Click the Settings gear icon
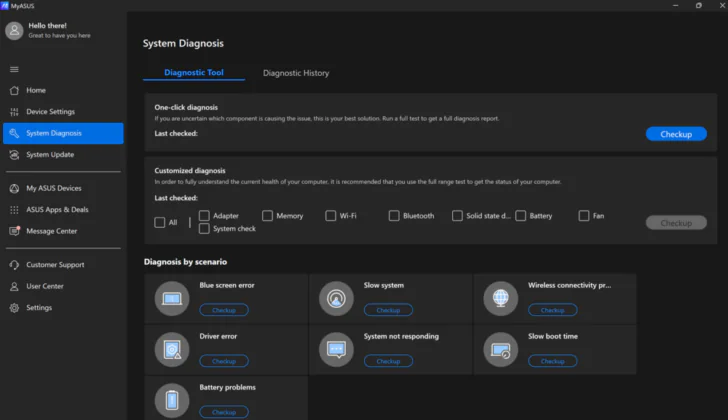The image size is (728, 420). coord(14,308)
